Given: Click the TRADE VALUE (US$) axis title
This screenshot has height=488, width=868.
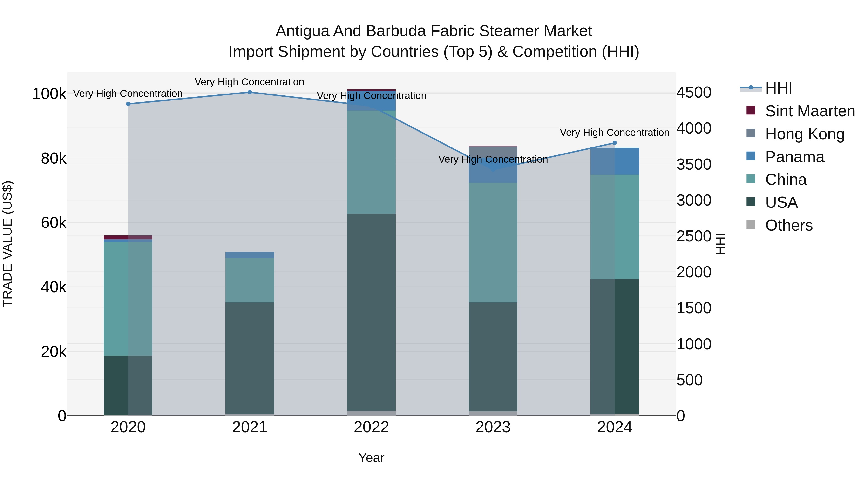Looking at the screenshot, I should tap(7, 244).
